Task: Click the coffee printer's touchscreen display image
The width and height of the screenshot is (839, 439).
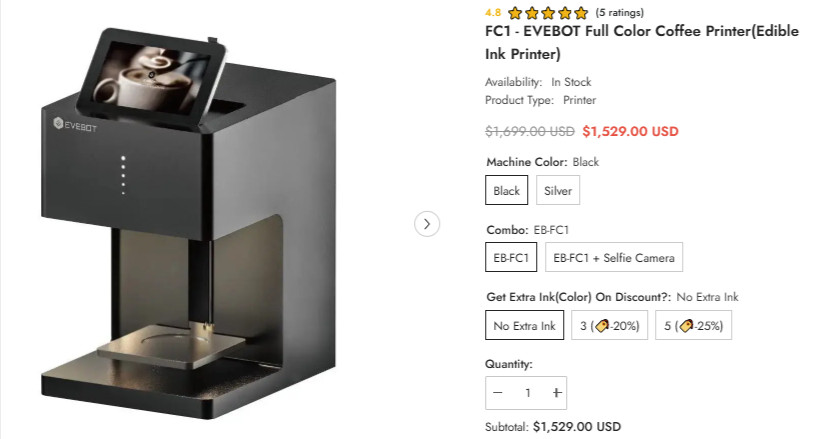Action: [152, 79]
